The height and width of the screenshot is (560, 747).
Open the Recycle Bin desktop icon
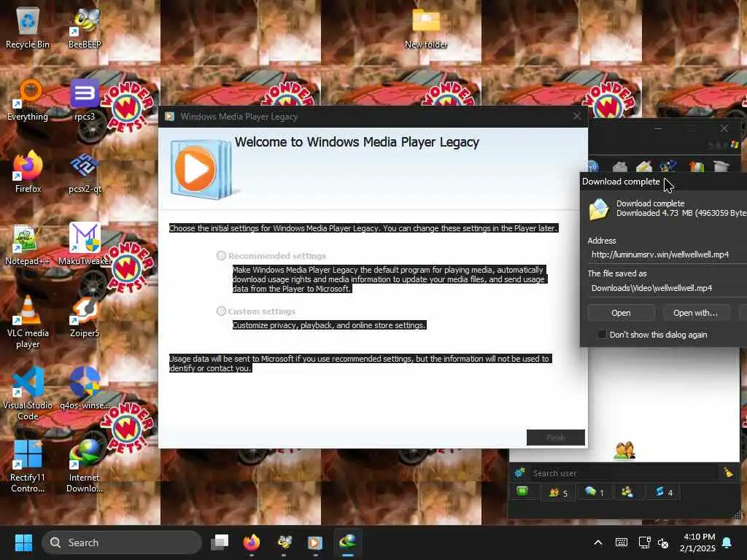pos(28,28)
